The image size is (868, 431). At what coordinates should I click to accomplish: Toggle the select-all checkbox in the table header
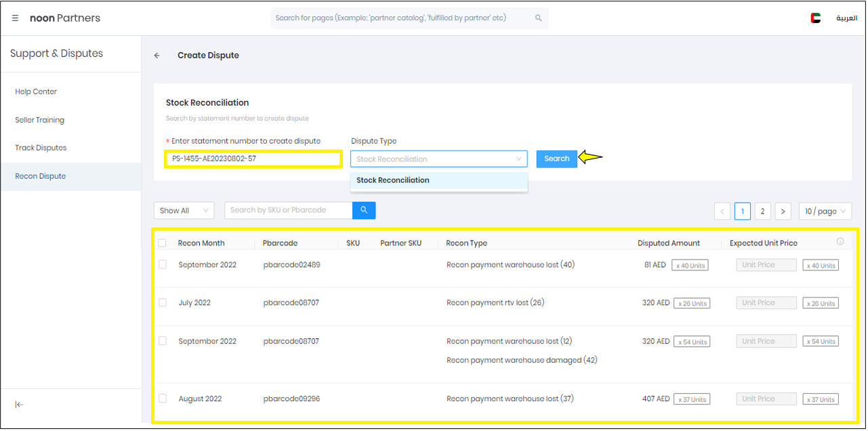[163, 242]
